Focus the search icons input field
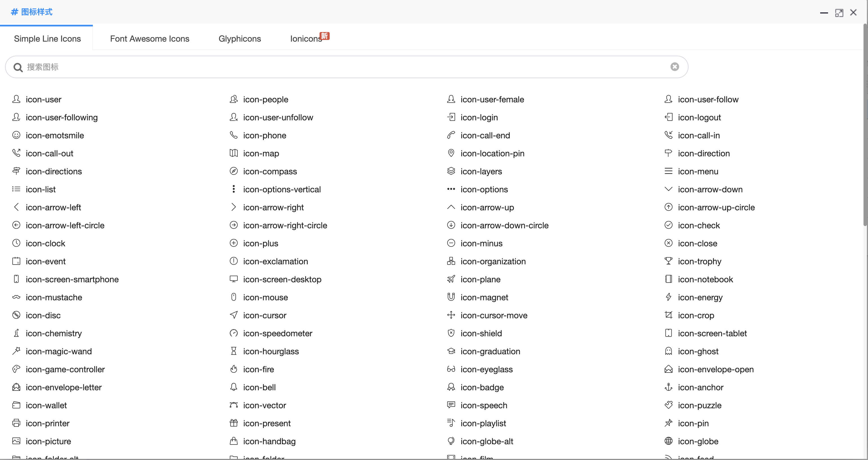 click(347, 67)
